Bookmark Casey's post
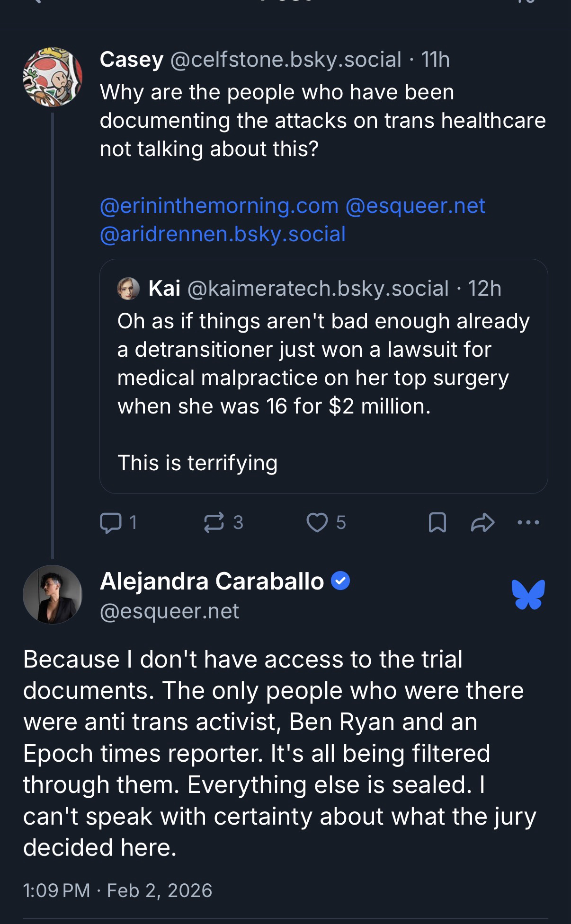 [x=437, y=523]
